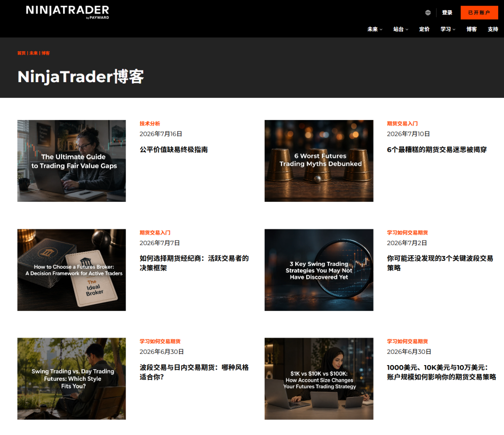Open the article 如何选择期货经纪商
504x435 pixels.
pyautogui.click(x=194, y=263)
